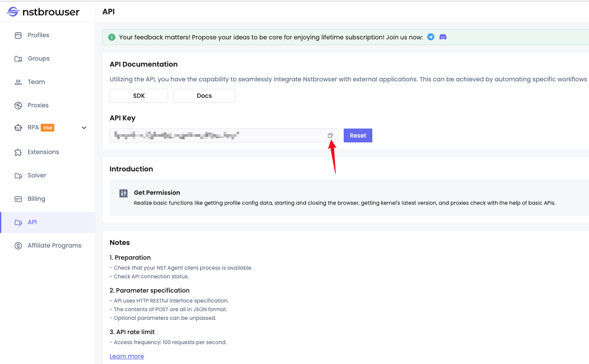Click the Billing card icon
The height and width of the screenshot is (364, 589).
pyautogui.click(x=18, y=199)
